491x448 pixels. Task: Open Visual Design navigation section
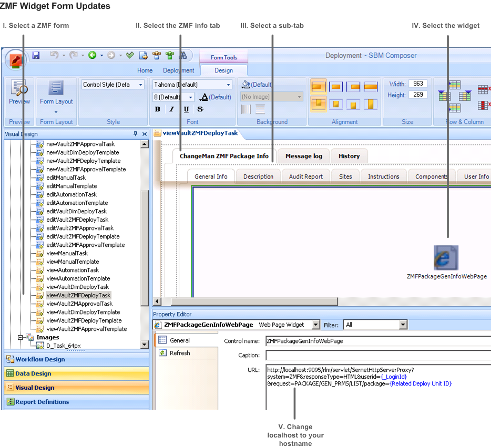coord(77,388)
